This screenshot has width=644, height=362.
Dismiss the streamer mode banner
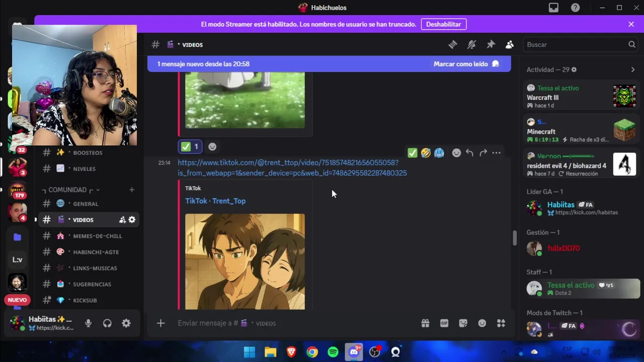(x=631, y=24)
